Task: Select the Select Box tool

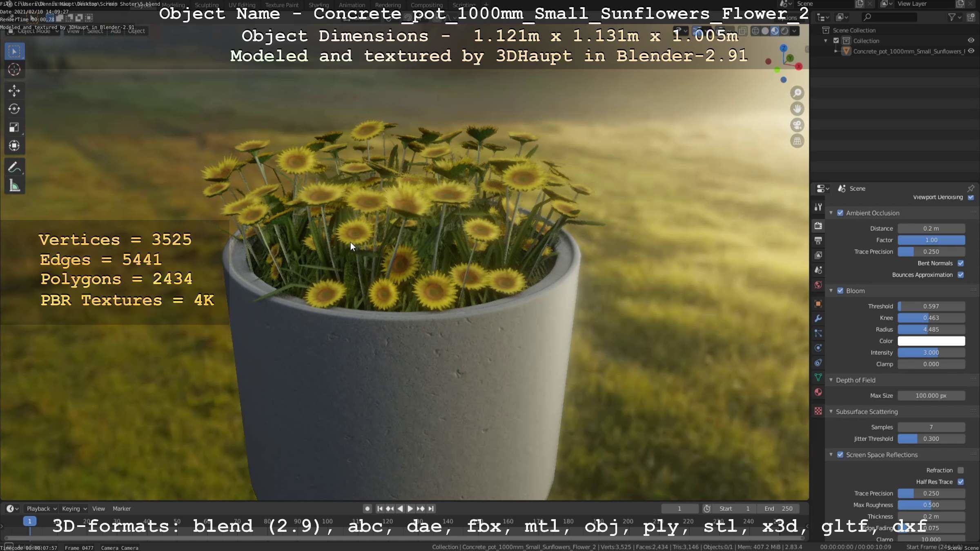Action: coord(14,51)
